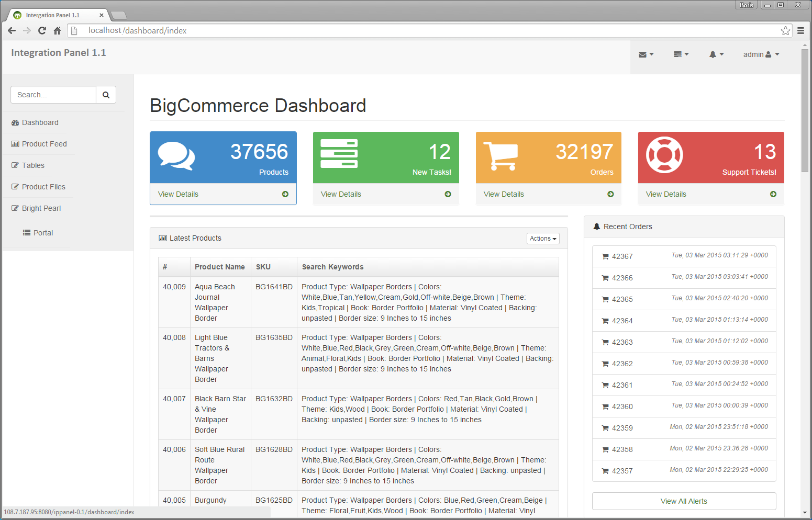Open the Chrome hamburger menu
This screenshot has width=812, height=520.
800,30
